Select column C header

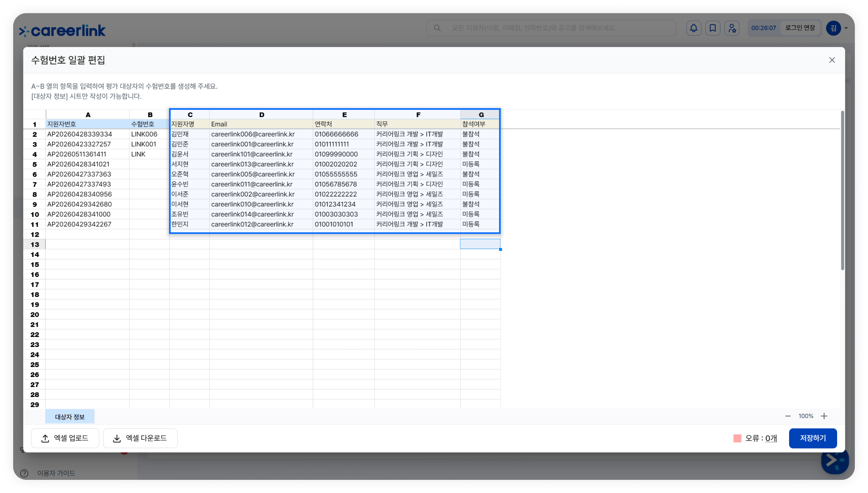190,115
